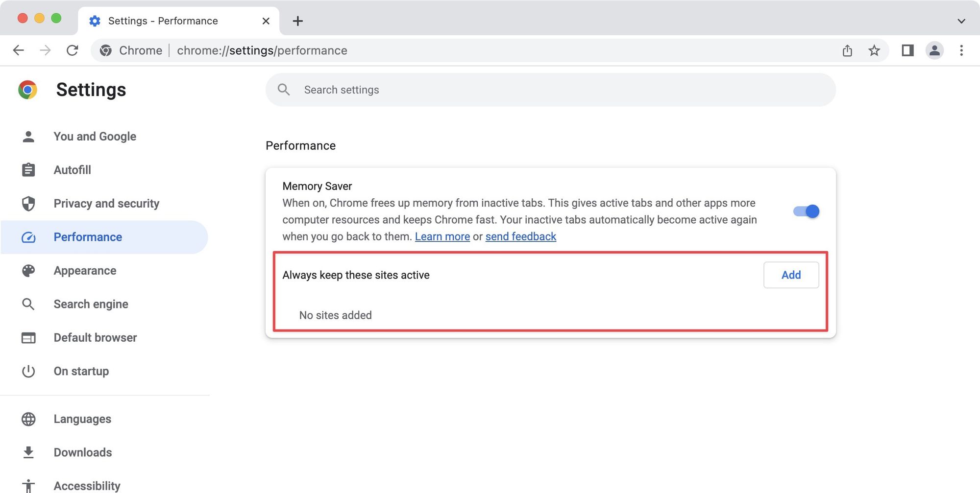Click the send feedback link
980x493 pixels.
point(520,237)
